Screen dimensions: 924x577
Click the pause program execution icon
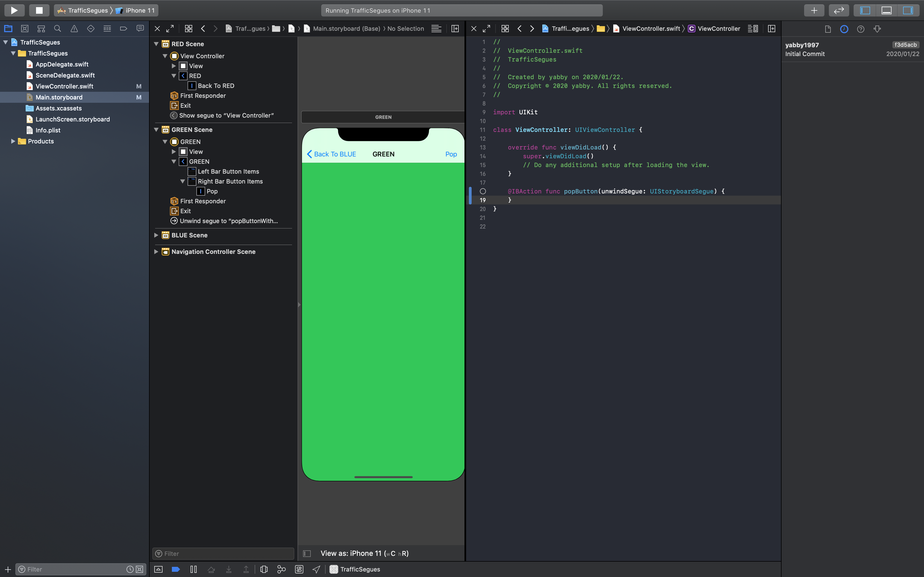click(x=194, y=569)
